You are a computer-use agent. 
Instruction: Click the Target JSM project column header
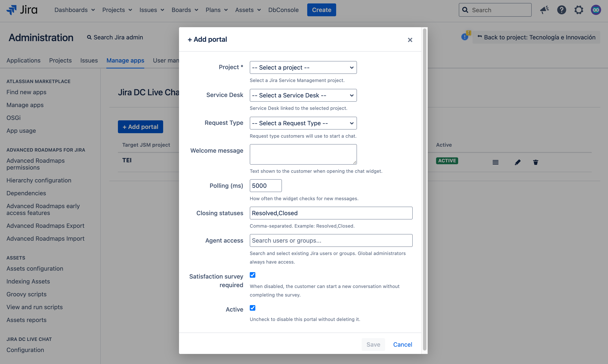[146, 145]
